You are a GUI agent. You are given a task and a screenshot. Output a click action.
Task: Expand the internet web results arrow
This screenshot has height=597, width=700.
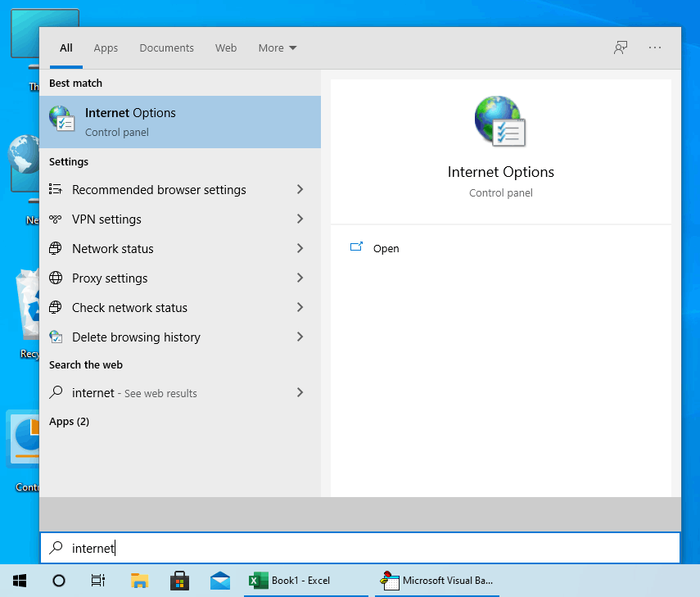coord(300,392)
